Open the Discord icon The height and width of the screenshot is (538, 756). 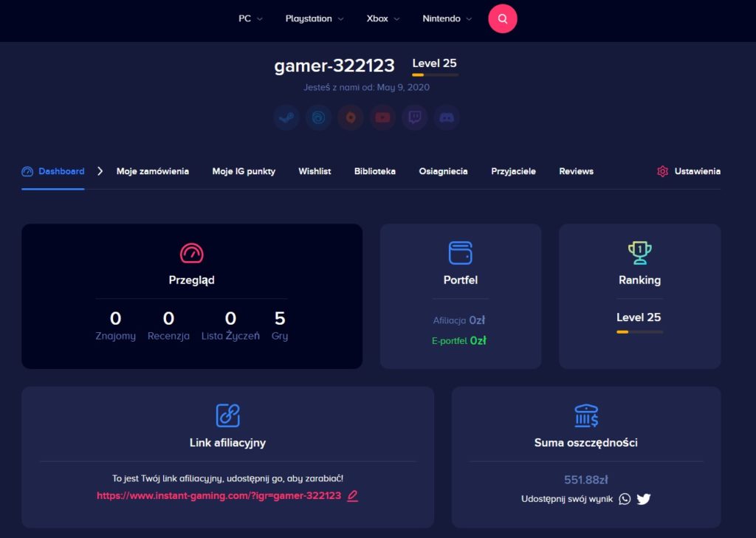446,117
